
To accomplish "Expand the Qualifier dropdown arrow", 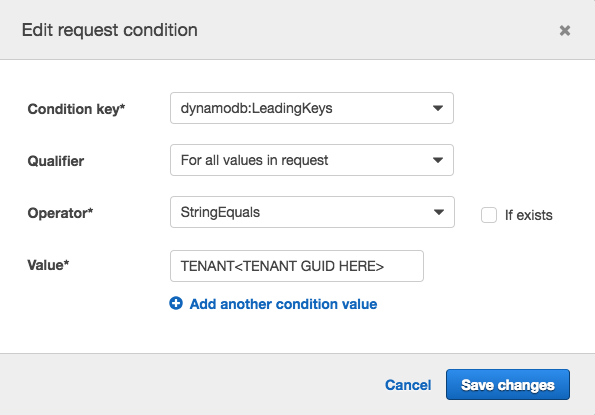I will (438, 160).
